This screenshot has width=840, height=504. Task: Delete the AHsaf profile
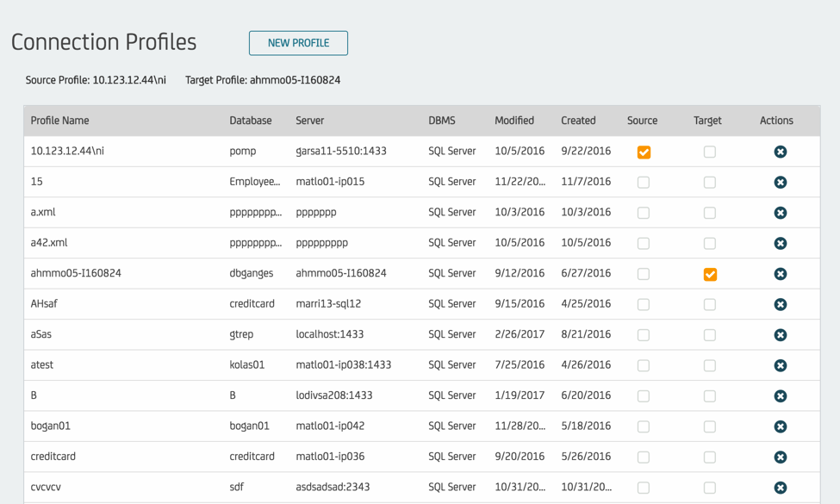pos(780,305)
